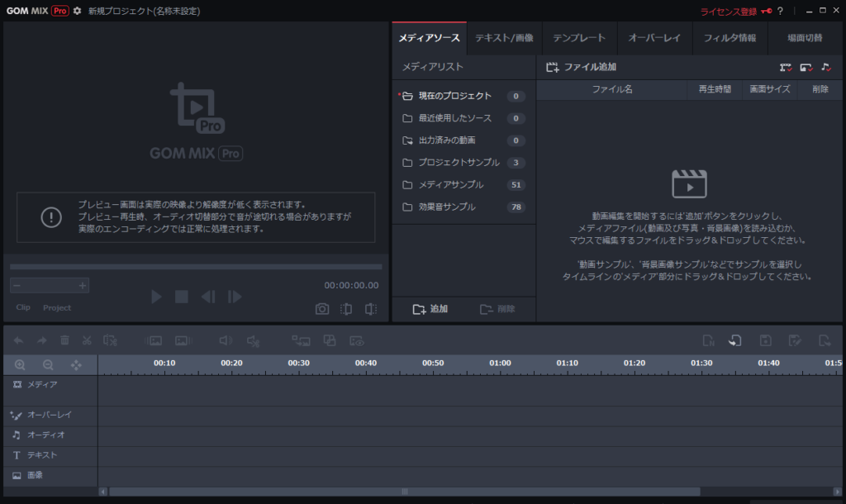The height and width of the screenshot is (504, 846).
Task: Open テキスト/画像 tab
Action: [504, 38]
